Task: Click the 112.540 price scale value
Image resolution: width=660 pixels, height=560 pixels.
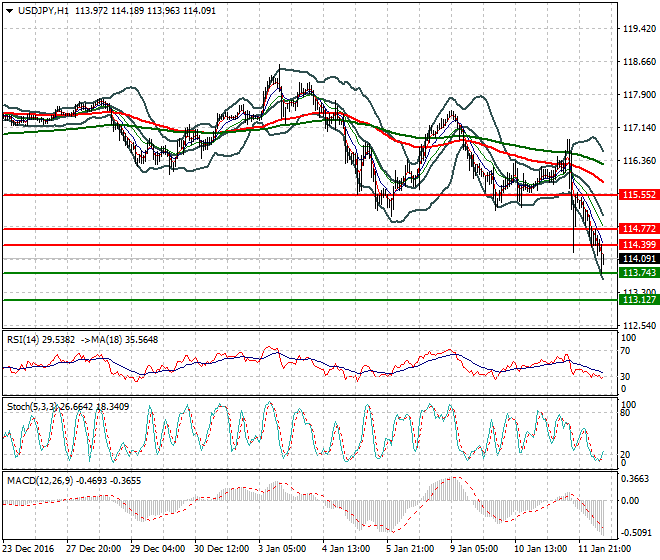Action: click(x=639, y=325)
